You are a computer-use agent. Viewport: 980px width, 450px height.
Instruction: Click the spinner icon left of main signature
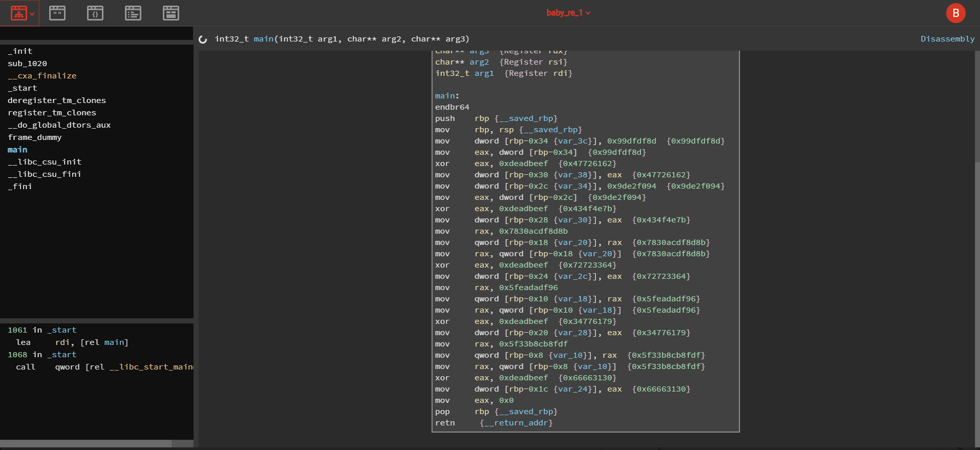coord(203,39)
